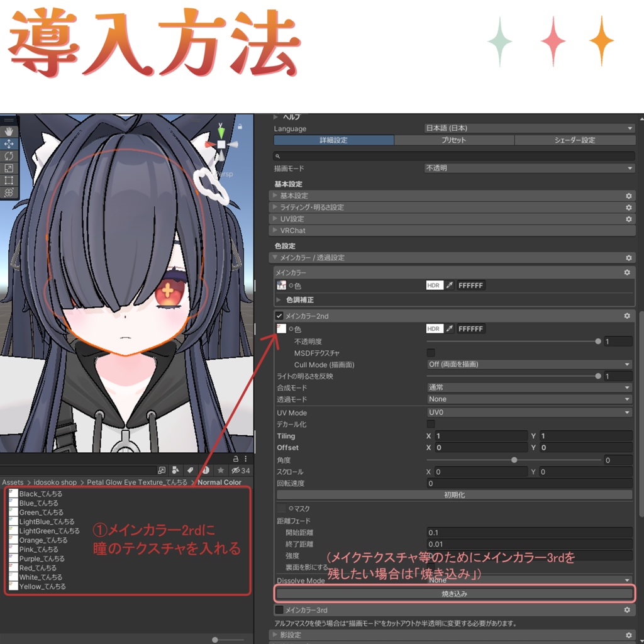Image resolution: width=644 pixels, height=644 pixels.
Task: Click the メインカラー2nd texture slot
Action: click(x=281, y=328)
